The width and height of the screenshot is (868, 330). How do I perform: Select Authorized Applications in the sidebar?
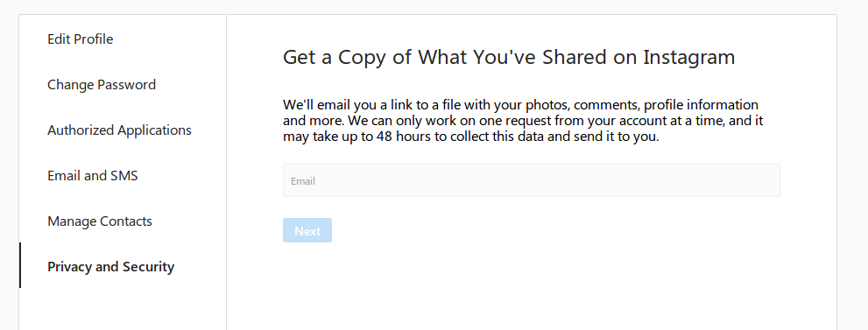(x=120, y=130)
